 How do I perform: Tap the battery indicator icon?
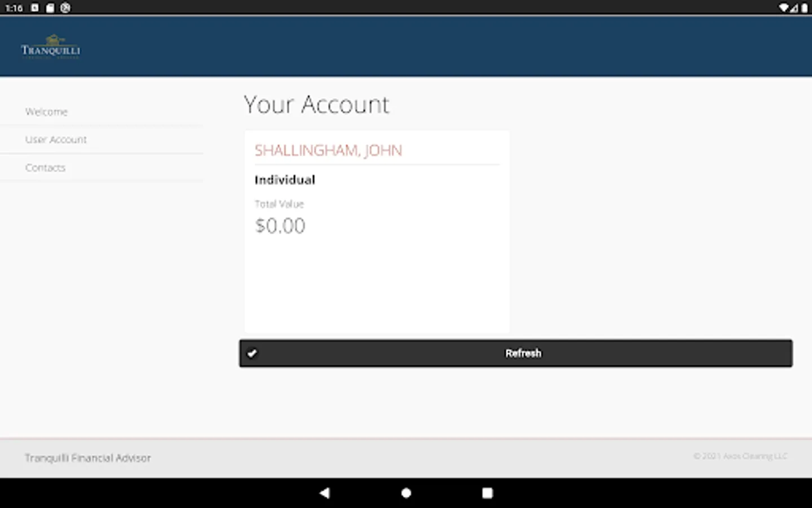(x=804, y=8)
